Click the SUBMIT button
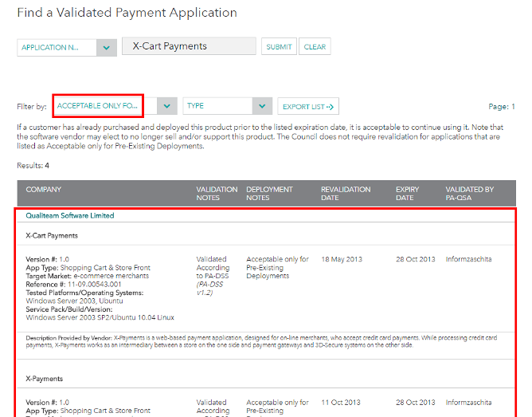The height and width of the screenshot is (417, 532). (x=279, y=46)
